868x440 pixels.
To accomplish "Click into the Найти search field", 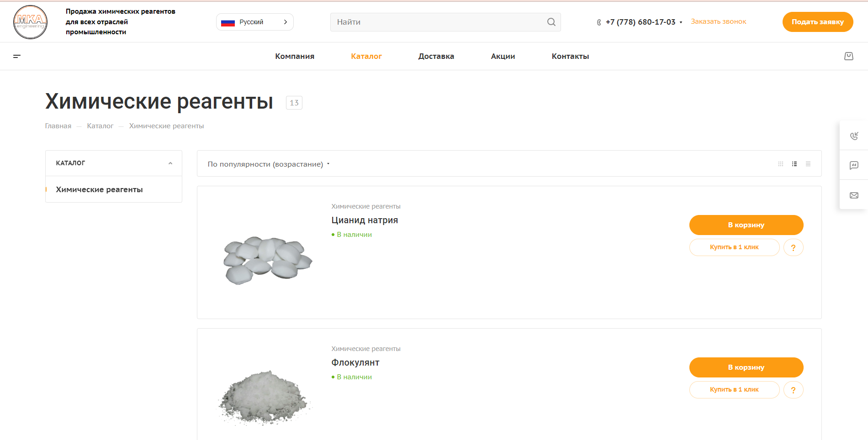I will (439, 22).
